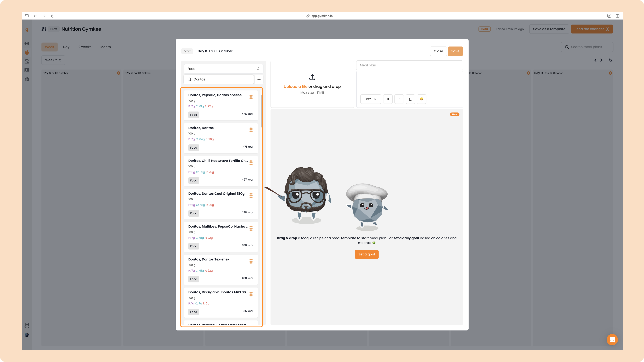Image resolution: width=644 pixels, height=362 pixels.
Task: Open the apple nutrition sidebar icon
Action: tap(27, 52)
